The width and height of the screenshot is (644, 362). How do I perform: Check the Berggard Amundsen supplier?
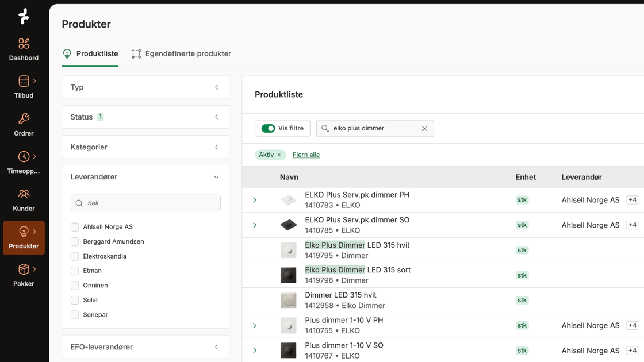pos(75,242)
